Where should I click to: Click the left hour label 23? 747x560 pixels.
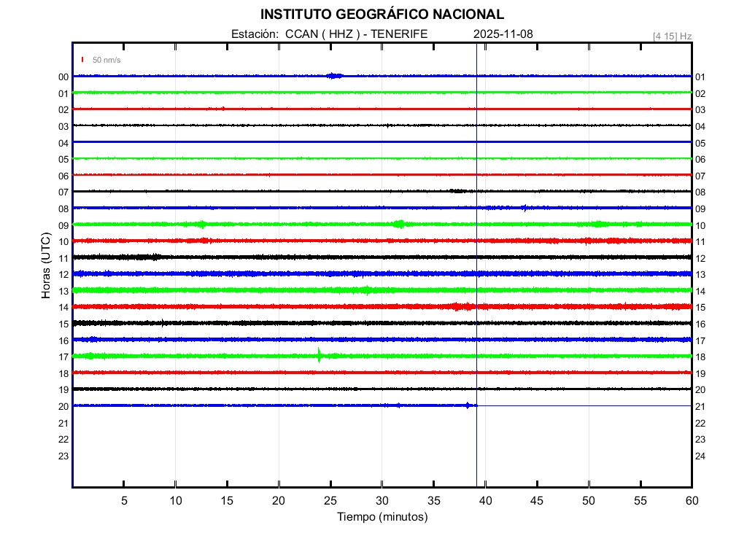63,456
